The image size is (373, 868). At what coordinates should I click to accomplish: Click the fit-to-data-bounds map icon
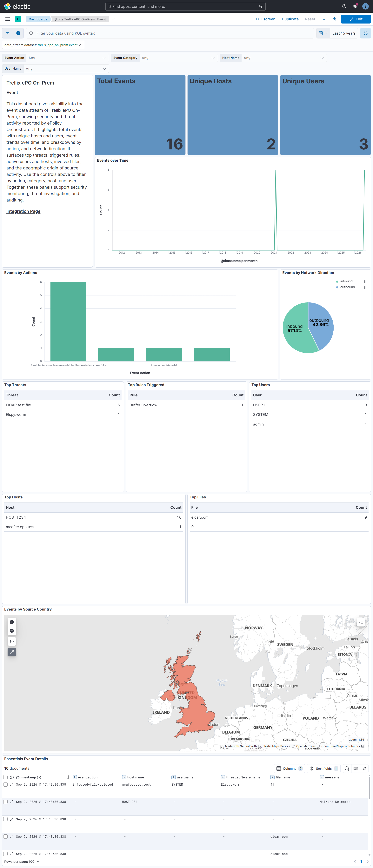12,641
